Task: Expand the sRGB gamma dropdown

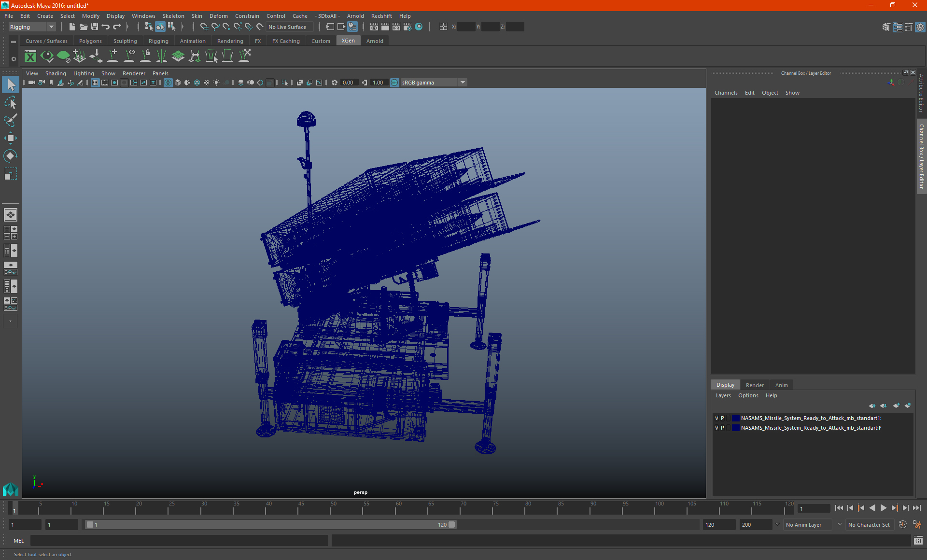Action: pyautogui.click(x=463, y=83)
